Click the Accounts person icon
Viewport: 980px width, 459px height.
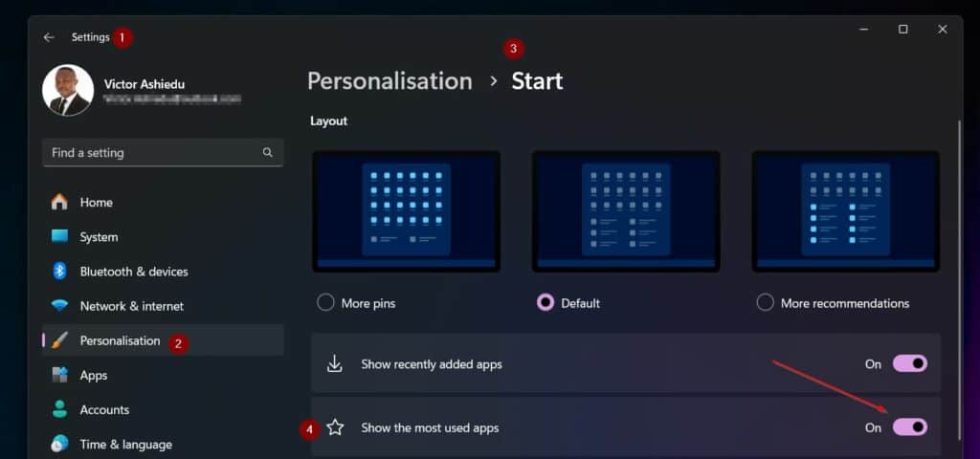point(59,409)
